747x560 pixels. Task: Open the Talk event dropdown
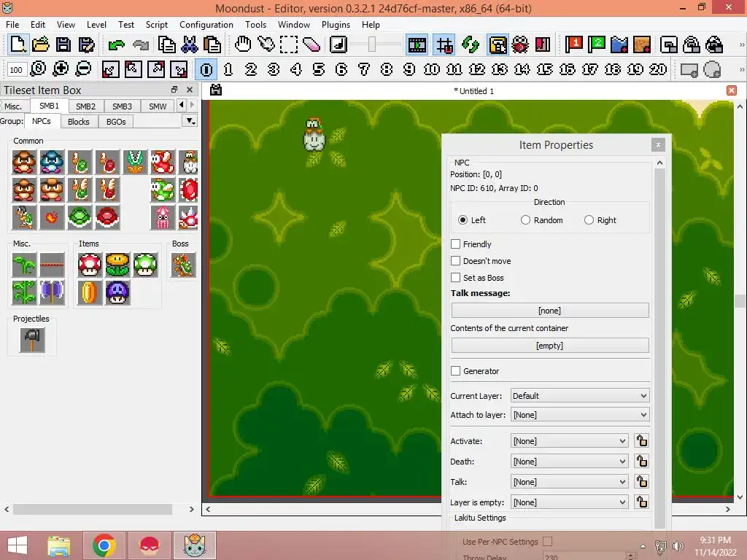coord(569,482)
